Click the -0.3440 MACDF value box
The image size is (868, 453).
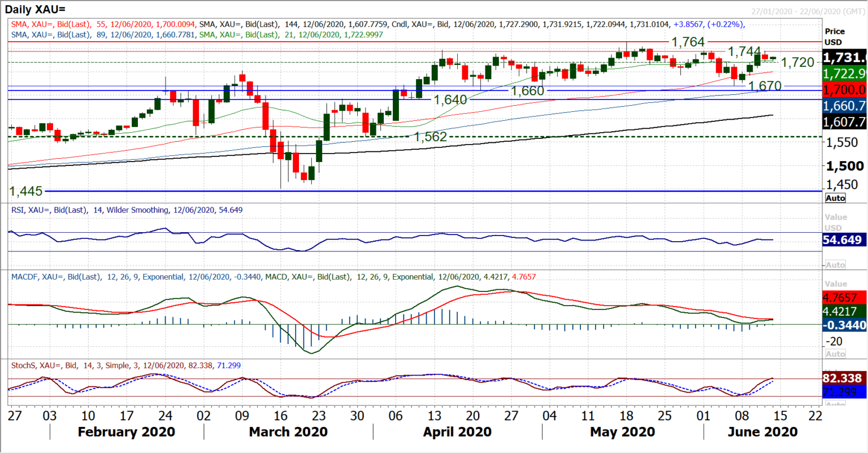(843, 324)
